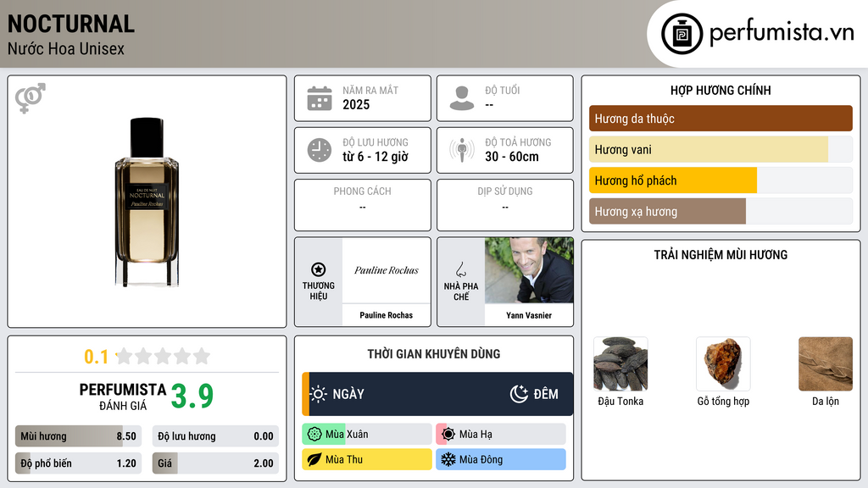Select the Đậu Tonka note image
The image size is (868, 488).
(620, 364)
